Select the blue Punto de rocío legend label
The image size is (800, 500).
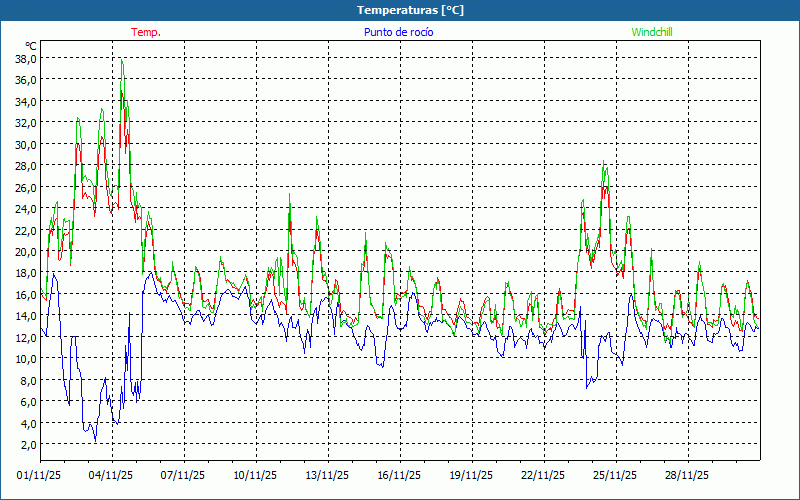pyautogui.click(x=399, y=32)
